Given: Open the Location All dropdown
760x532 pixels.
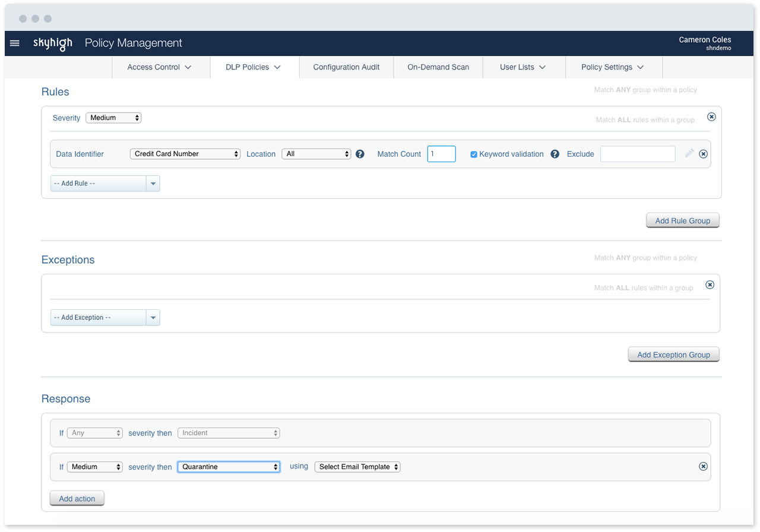Looking at the screenshot, I should pos(316,154).
